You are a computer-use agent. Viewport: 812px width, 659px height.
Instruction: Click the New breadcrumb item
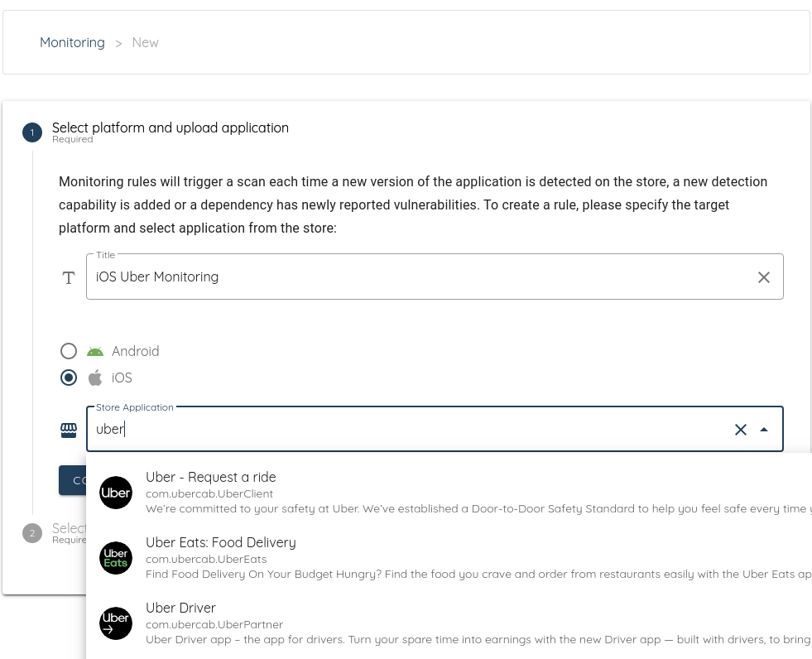pyautogui.click(x=145, y=42)
